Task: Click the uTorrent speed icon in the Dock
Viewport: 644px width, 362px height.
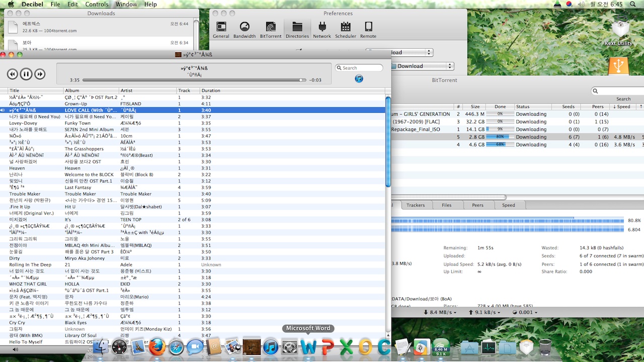Action: (441, 347)
